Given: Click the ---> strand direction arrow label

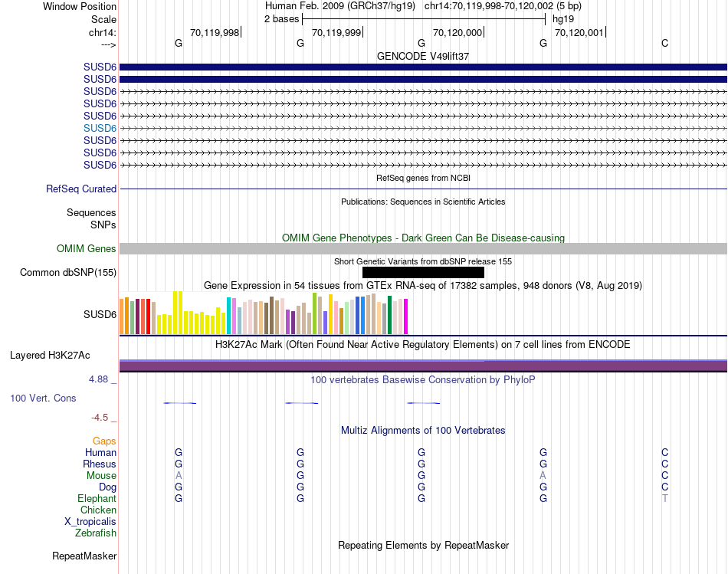Looking at the screenshot, I should point(109,44).
